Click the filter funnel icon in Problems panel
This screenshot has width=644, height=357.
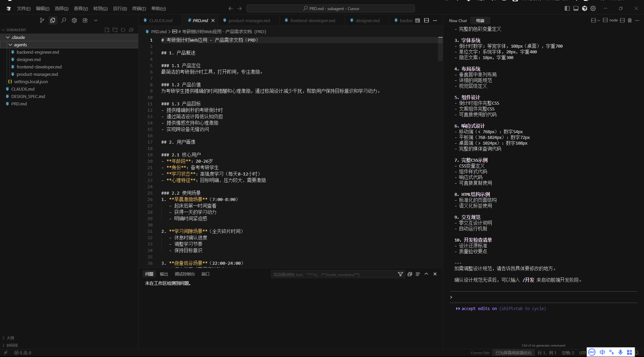click(400, 274)
